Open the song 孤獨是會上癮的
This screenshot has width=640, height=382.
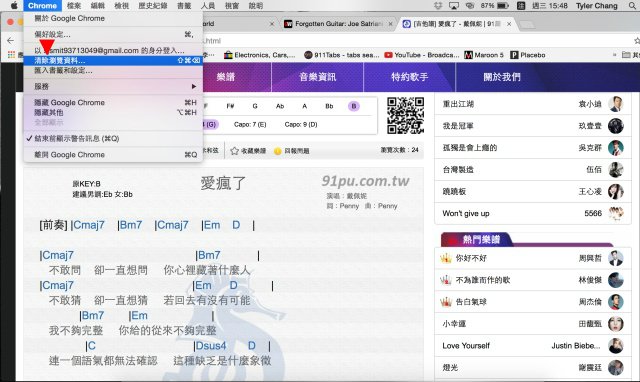point(470,148)
